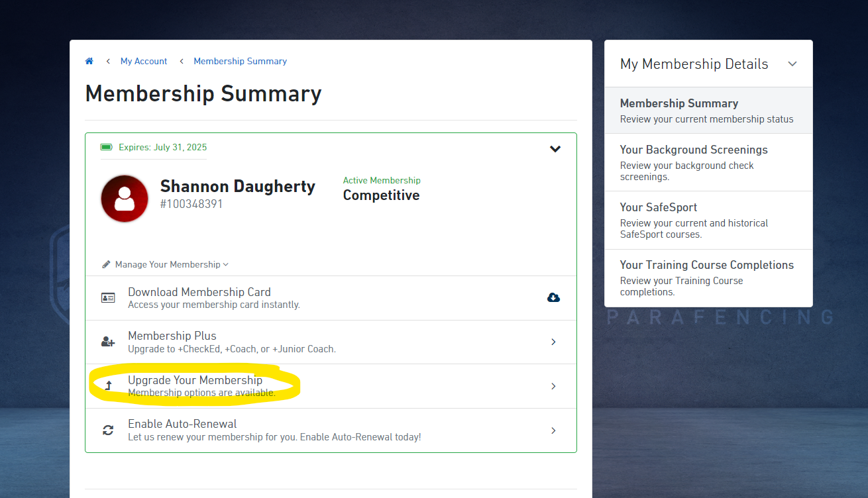Click the Membership Plus person icon
The height and width of the screenshot is (498, 868).
pos(108,342)
